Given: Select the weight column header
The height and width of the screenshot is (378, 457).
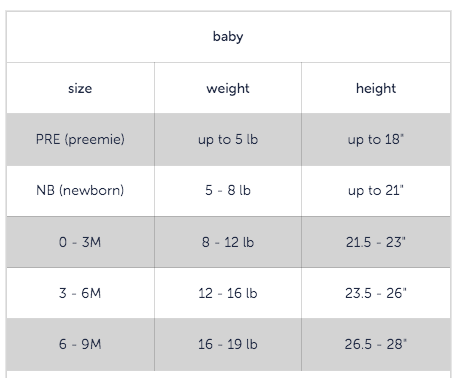Looking at the screenshot, I should [x=228, y=88].
